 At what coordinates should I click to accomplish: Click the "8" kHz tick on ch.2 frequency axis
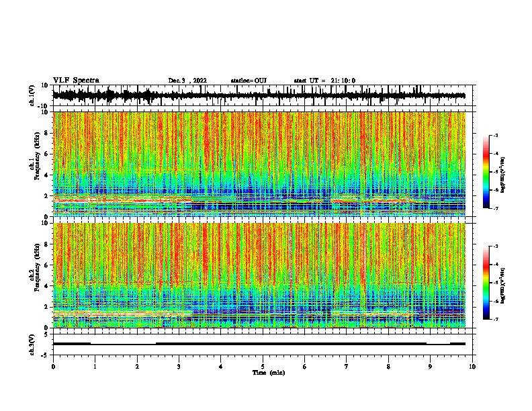point(46,244)
